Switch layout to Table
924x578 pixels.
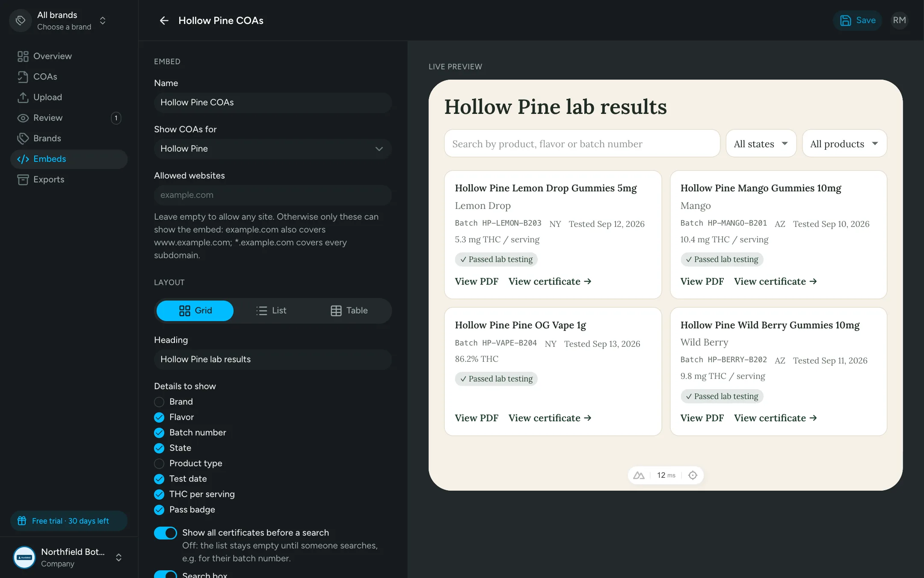pyautogui.click(x=349, y=311)
